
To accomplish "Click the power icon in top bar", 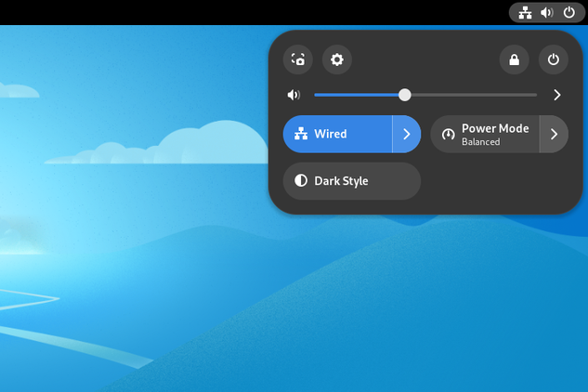I will tap(568, 13).
